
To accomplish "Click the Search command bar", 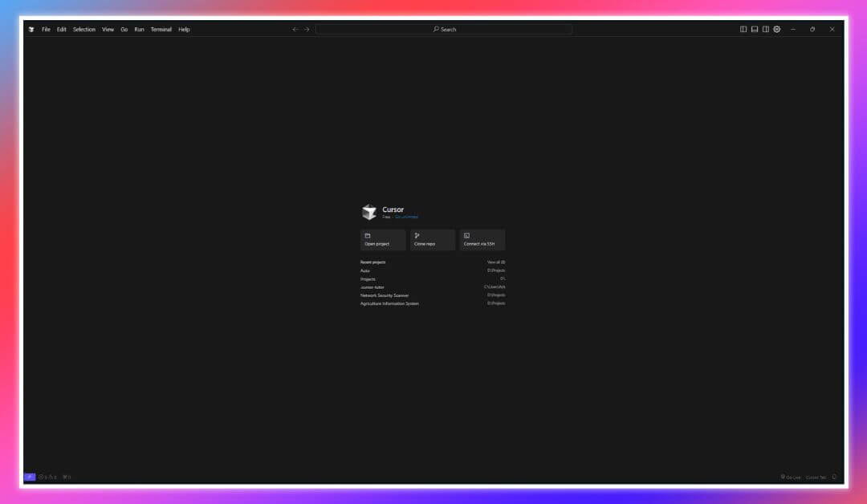I will tap(444, 29).
